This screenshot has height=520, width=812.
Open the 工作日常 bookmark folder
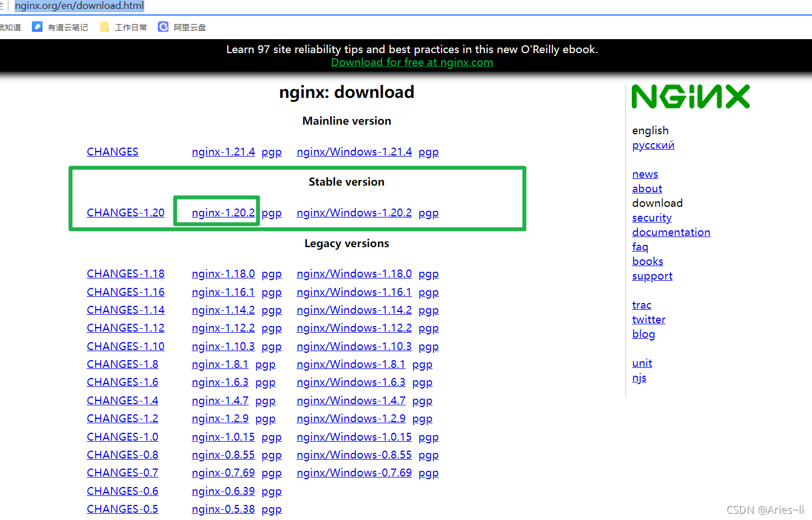pyautogui.click(x=124, y=27)
